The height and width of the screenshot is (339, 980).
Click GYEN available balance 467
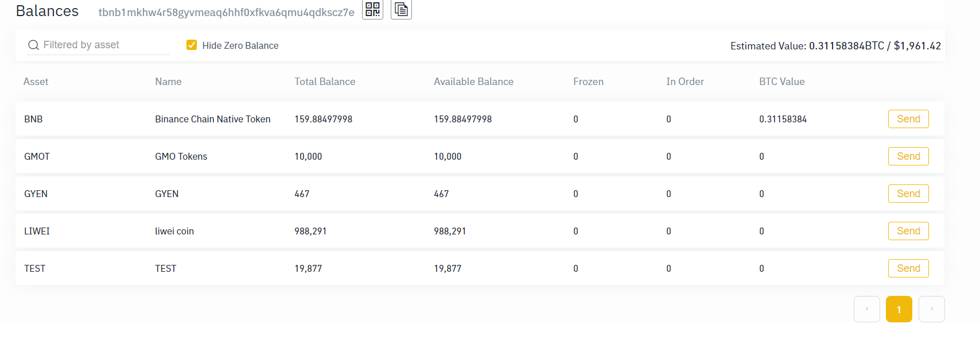[x=441, y=194]
